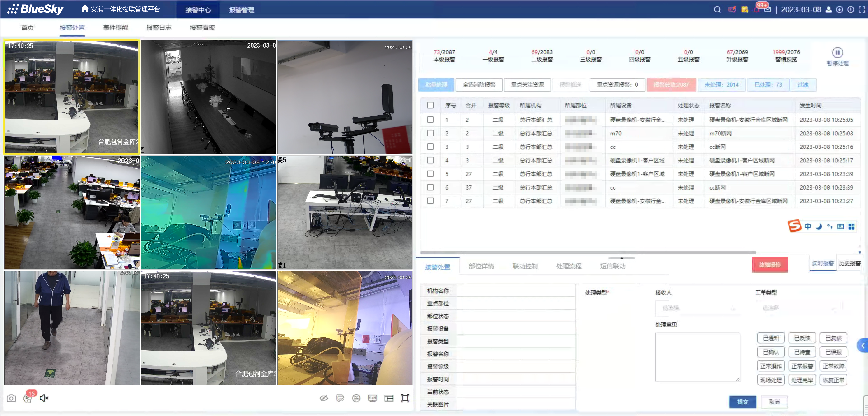The height and width of the screenshot is (416, 868).
Task: Click the exclamation info icon in header
Action: click(x=850, y=9)
